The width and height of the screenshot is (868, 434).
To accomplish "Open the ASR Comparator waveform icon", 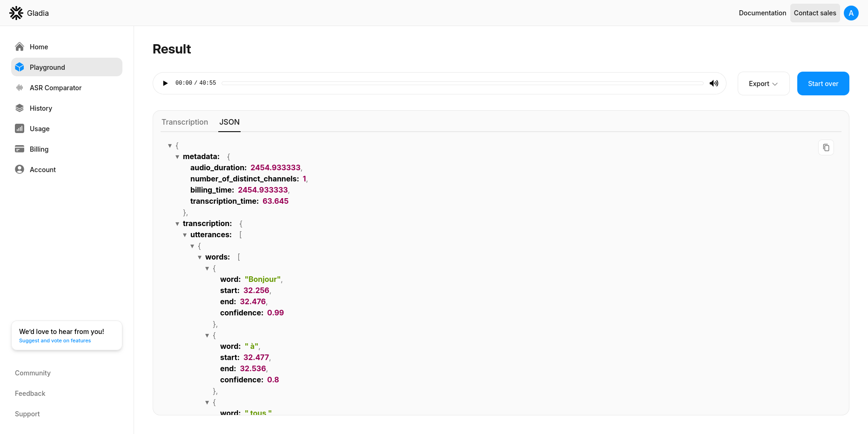I will [x=20, y=88].
